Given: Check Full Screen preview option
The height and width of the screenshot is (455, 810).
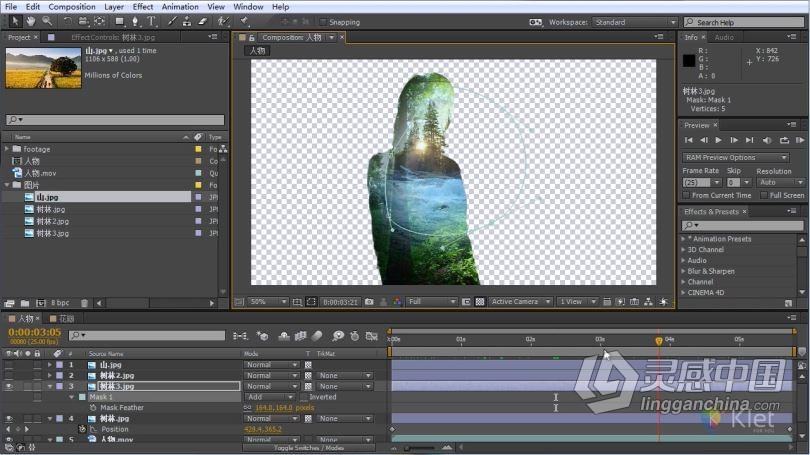Looking at the screenshot, I should (764, 195).
